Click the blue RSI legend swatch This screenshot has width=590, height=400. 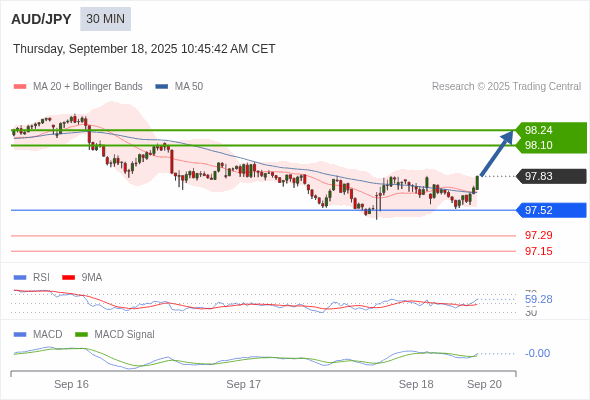pyautogui.click(x=20, y=278)
